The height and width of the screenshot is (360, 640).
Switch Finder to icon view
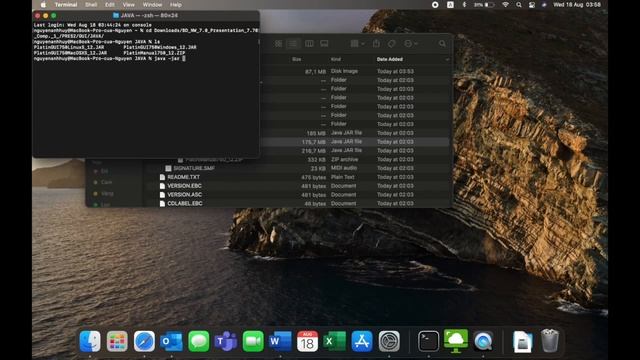(x=278, y=44)
